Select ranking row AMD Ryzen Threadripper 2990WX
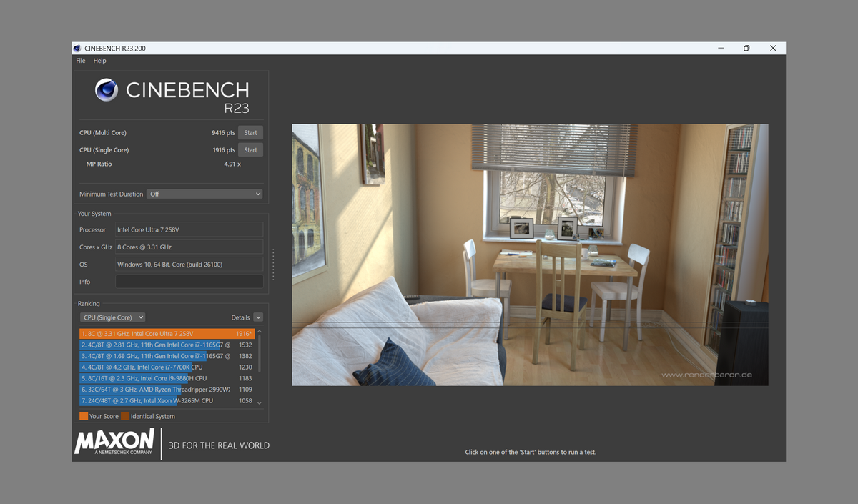The width and height of the screenshot is (858, 504). click(167, 390)
